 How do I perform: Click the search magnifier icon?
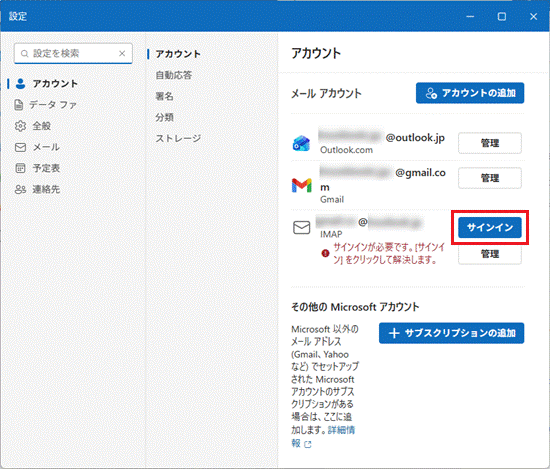pos(24,54)
